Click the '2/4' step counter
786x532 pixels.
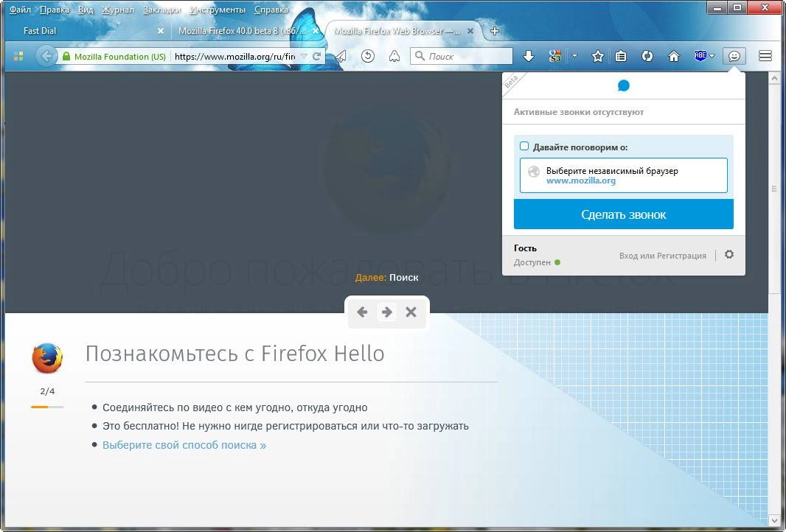[47, 391]
